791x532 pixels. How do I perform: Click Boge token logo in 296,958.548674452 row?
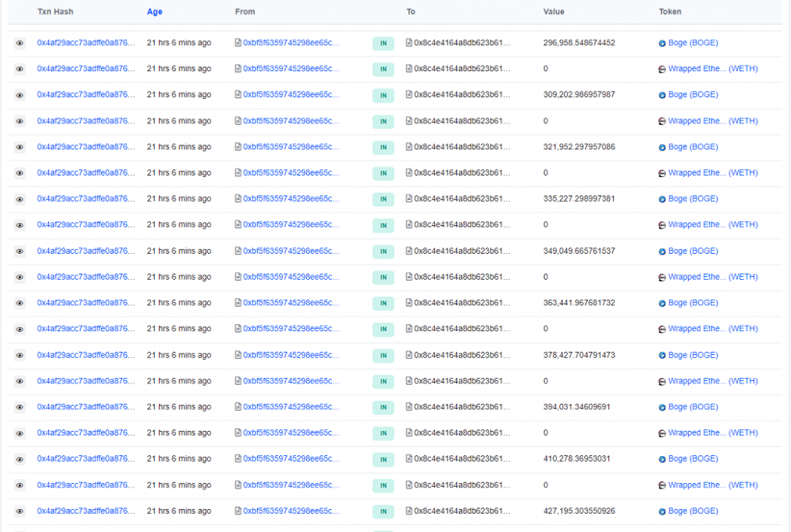pyautogui.click(x=662, y=43)
